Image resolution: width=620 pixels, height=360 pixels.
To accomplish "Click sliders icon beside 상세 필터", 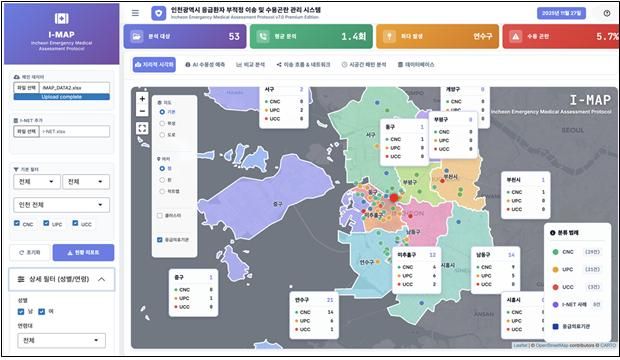I will [21, 279].
